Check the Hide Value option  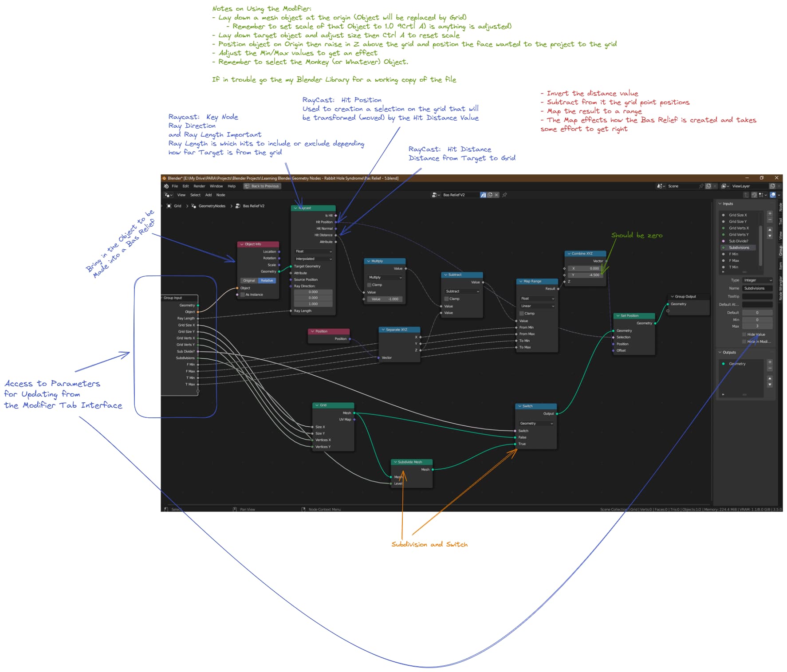(744, 334)
